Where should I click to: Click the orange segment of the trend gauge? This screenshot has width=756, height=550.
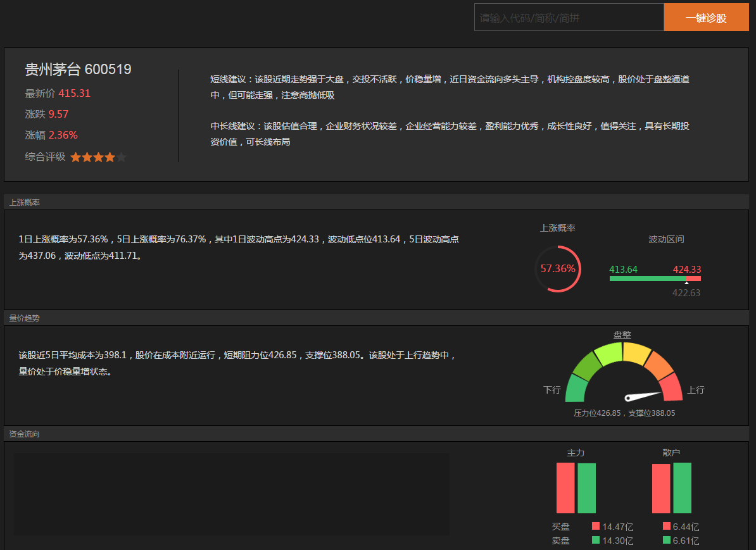[x=658, y=365]
